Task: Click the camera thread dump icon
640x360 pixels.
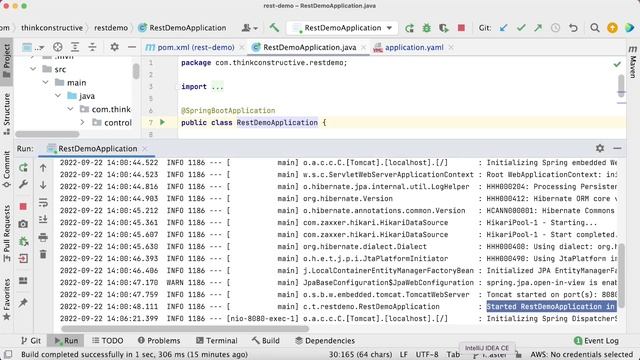Action: 23,224
